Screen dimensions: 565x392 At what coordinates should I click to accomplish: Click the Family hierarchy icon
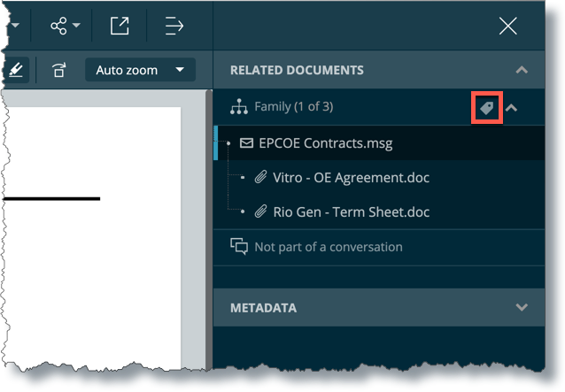click(x=239, y=106)
